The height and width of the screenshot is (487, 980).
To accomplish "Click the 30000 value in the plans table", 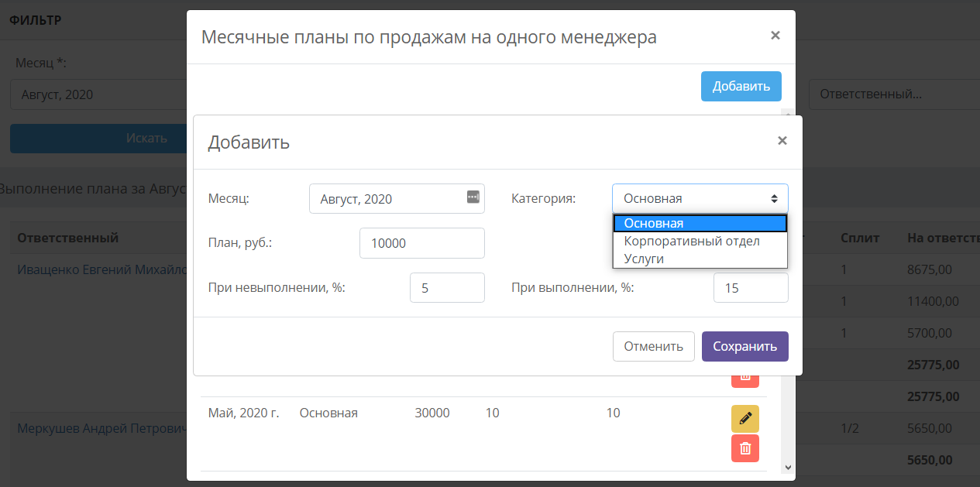I will pos(432,413).
